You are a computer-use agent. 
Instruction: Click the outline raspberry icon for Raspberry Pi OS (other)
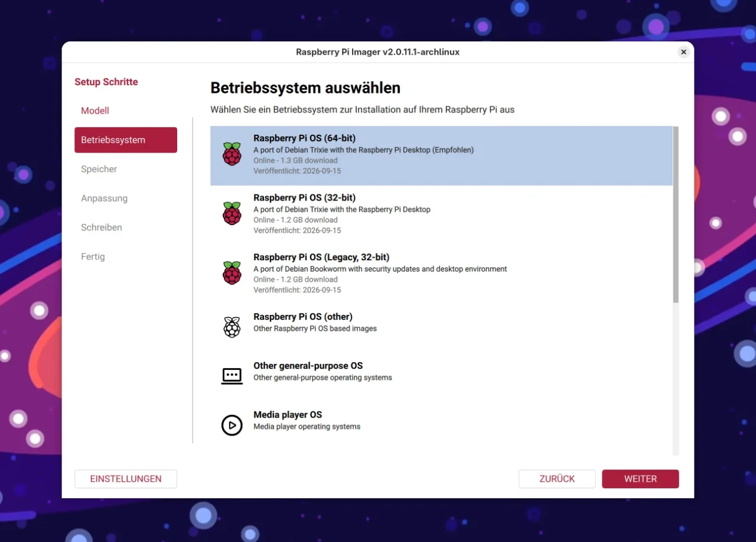point(232,327)
